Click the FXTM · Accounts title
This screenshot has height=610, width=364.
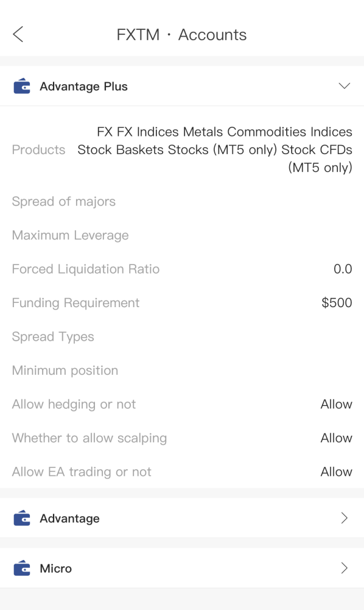[x=181, y=35]
